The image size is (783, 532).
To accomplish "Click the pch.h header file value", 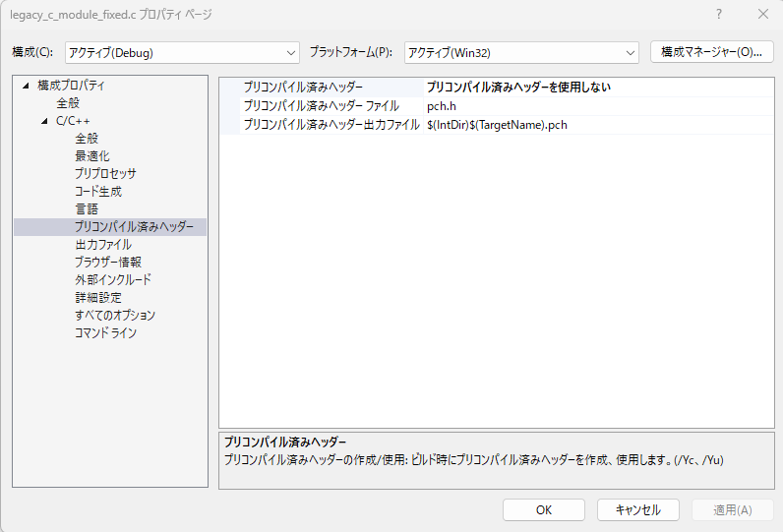I will pyautogui.click(x=442, y=106).
